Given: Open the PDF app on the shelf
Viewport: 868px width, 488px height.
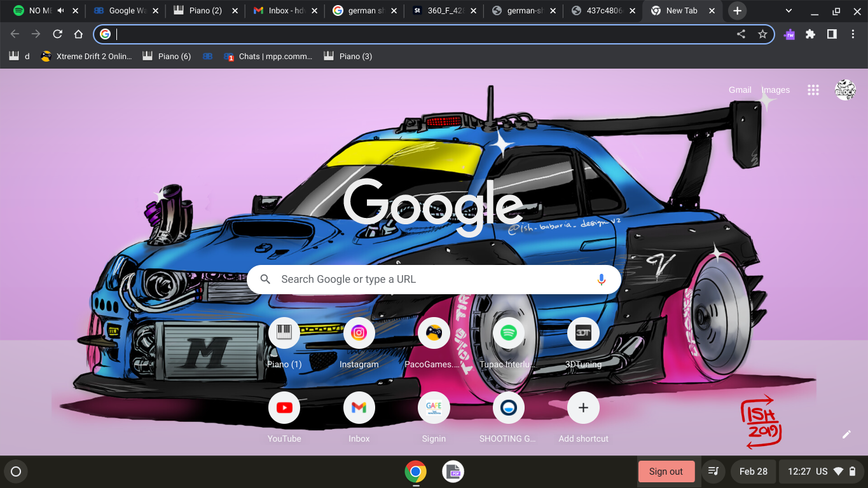Looking at the screenshot, I should [x=453, y=471].
